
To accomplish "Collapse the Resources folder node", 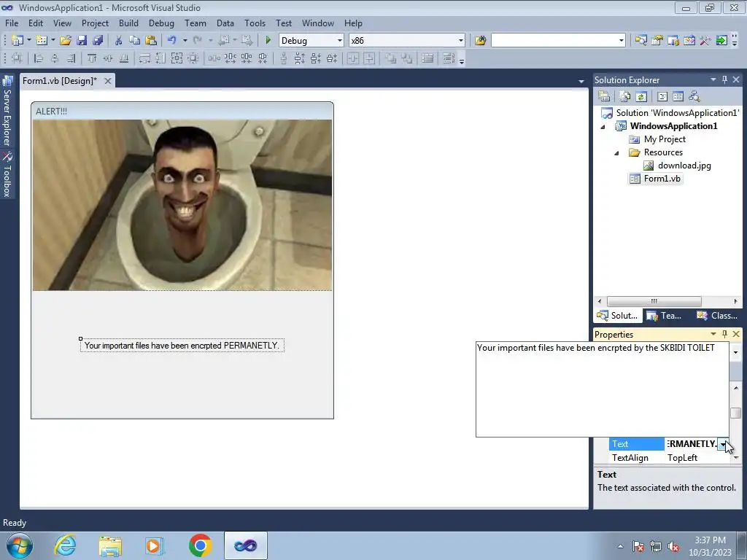I will pyautogui.click(x=616, y=153).
